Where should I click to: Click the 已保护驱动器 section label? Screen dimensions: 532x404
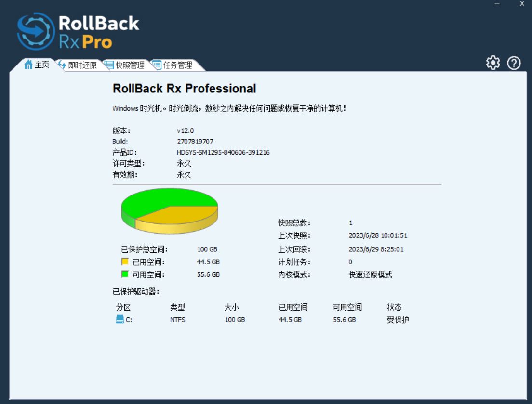136,291
